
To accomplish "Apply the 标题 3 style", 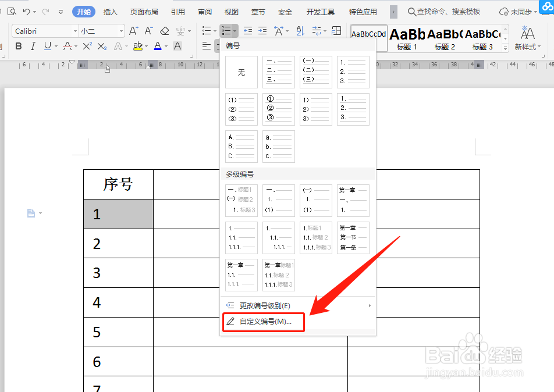I will [482, 38].
